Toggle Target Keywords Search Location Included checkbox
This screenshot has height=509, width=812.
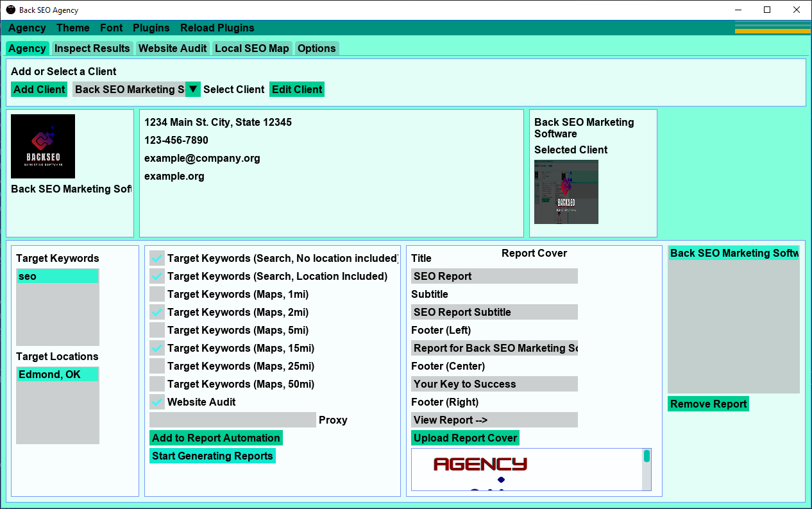coord(157,276)
